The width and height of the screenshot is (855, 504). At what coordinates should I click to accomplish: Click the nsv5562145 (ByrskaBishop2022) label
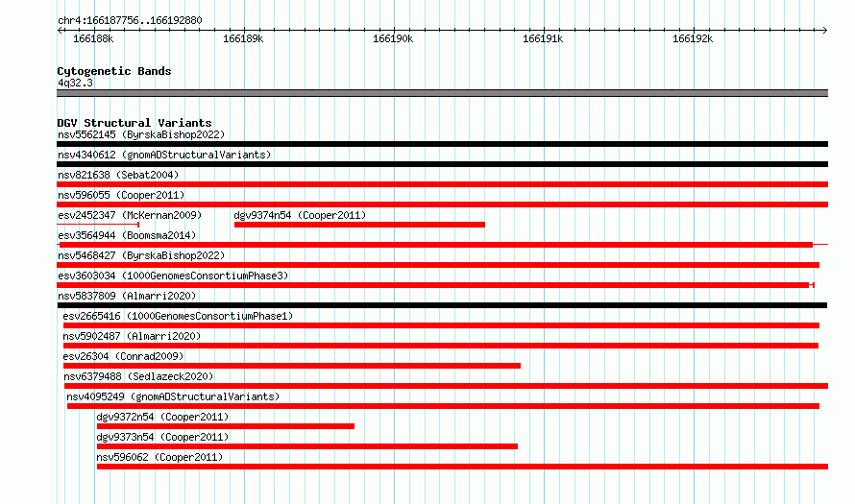tap(141, 134)
